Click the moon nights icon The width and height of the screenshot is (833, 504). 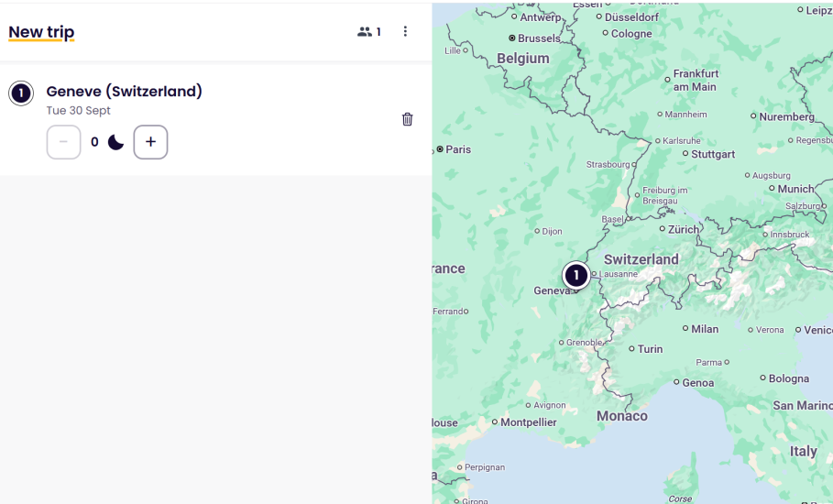115,142
